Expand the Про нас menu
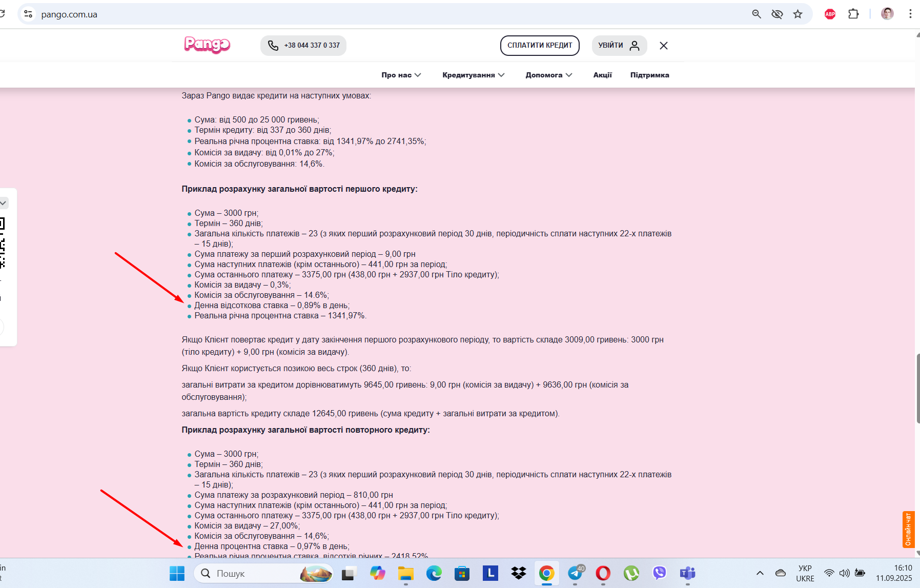 tap(401, 75)
